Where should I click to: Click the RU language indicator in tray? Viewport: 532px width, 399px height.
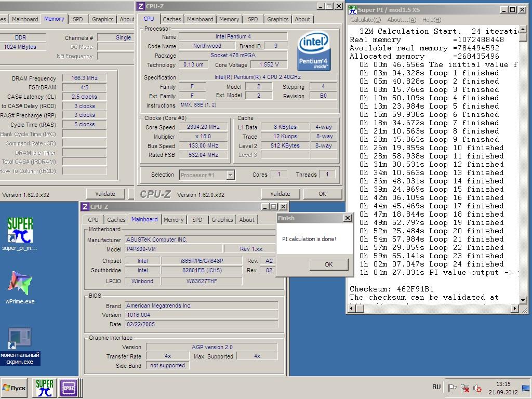436,387
